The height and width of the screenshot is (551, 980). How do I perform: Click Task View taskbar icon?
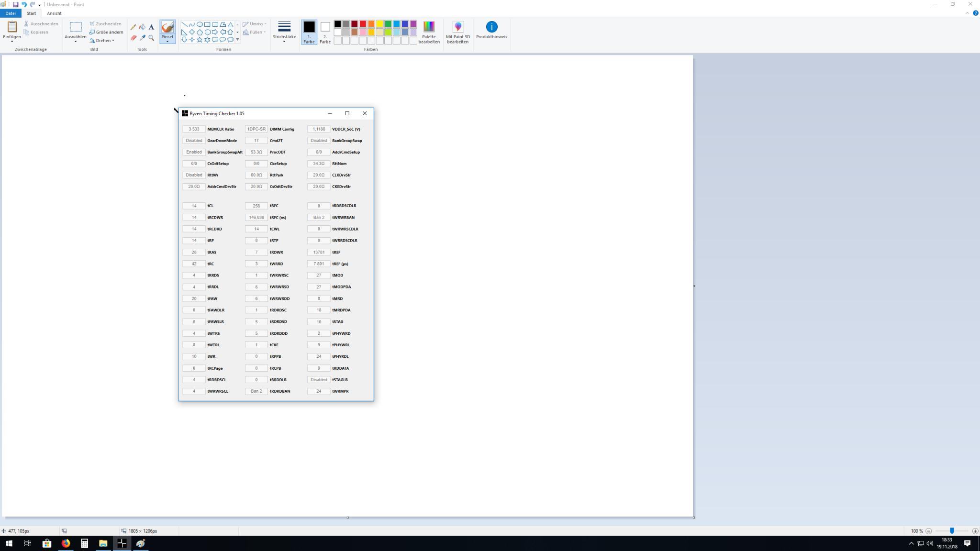tap(28, 543)
